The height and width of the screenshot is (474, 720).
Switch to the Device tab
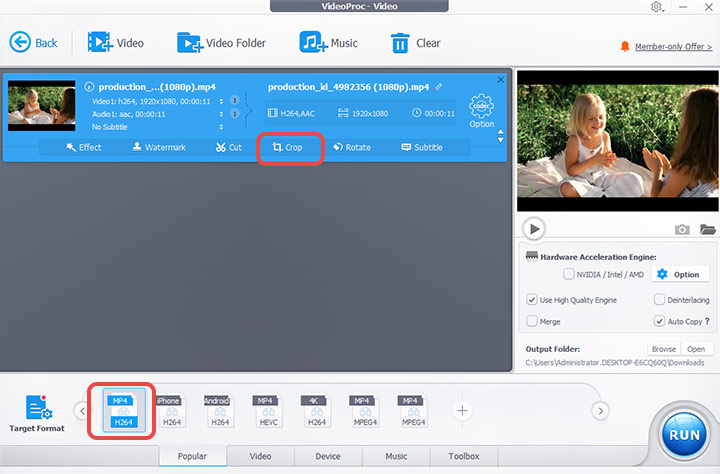click(328, 456)
